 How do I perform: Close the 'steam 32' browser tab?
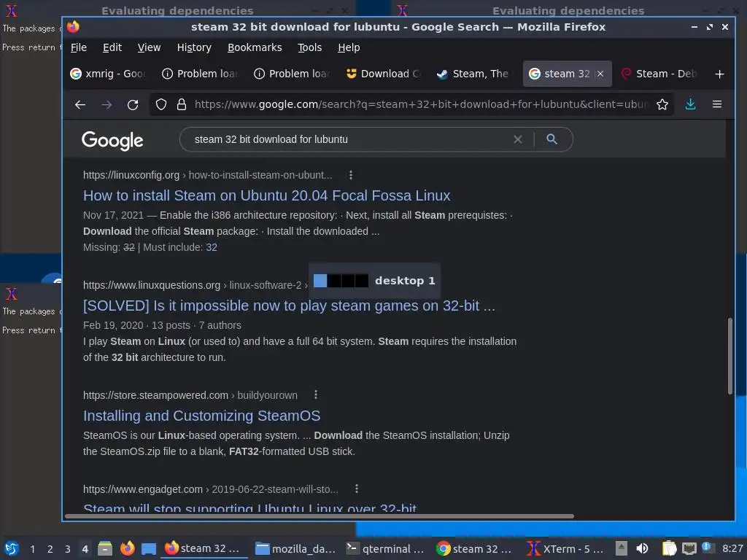pos(600,74)
